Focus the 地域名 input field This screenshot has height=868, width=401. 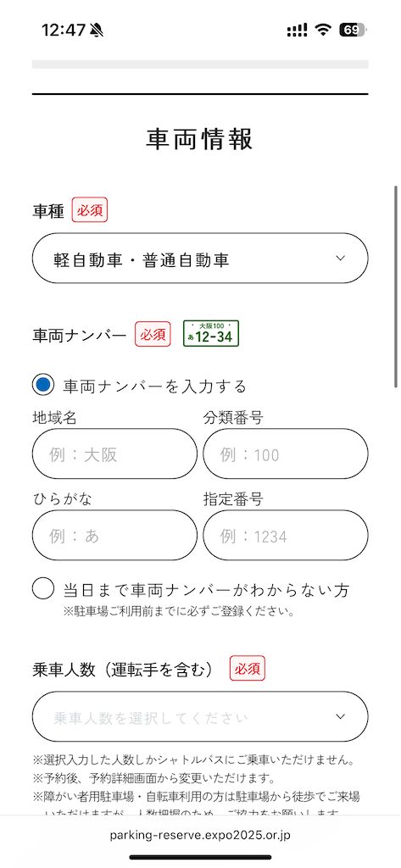[x=114, y=454]
